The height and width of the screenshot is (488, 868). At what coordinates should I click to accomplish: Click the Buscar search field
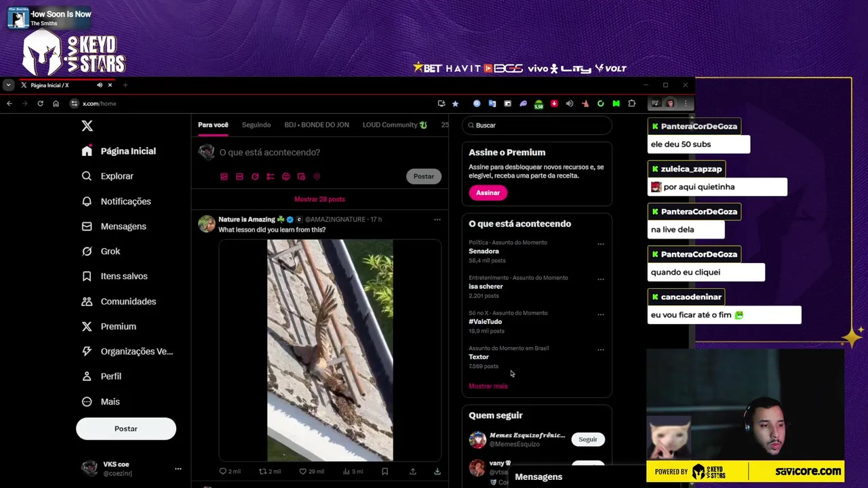pos(537,125)
